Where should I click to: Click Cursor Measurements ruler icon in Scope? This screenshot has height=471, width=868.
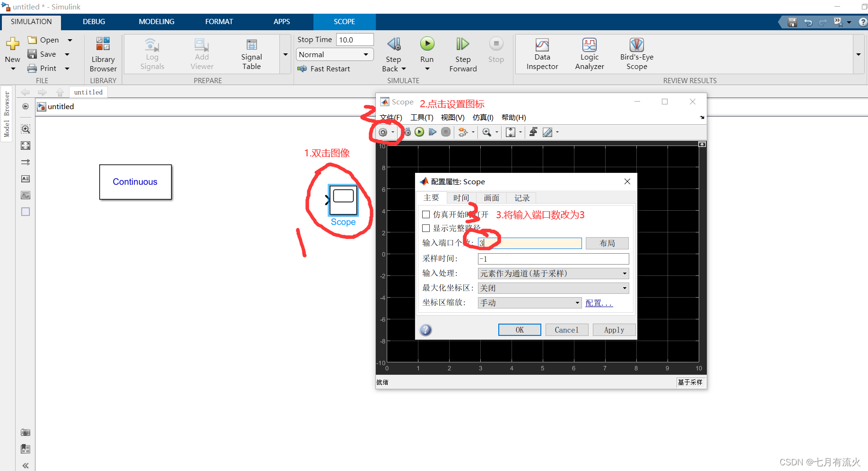(x=547, y=132)
